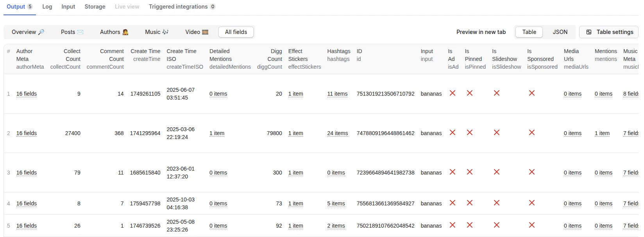Open the Input tab
This screenshot has height=237, width=644.
(x=68, y=7)
